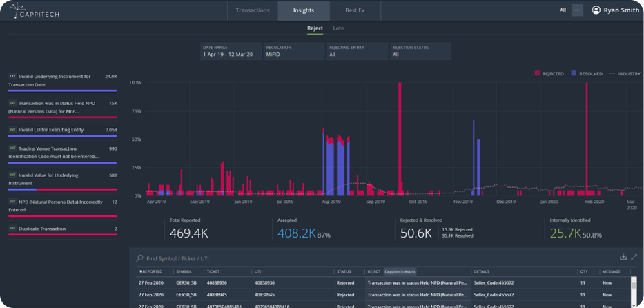Switch to the Late sub-tab
Viewport: 644px width, 308px height.
click(x=338, y=28)
